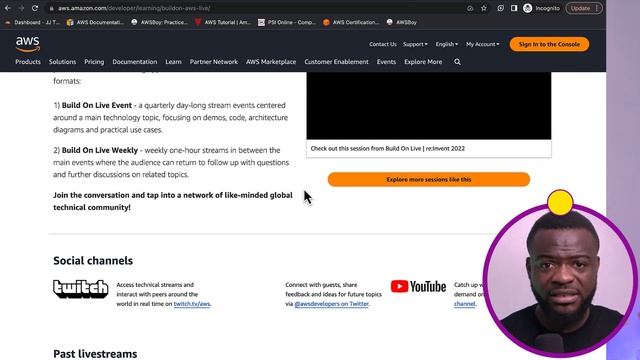Follow the YouTube channel link

(464, 304)
